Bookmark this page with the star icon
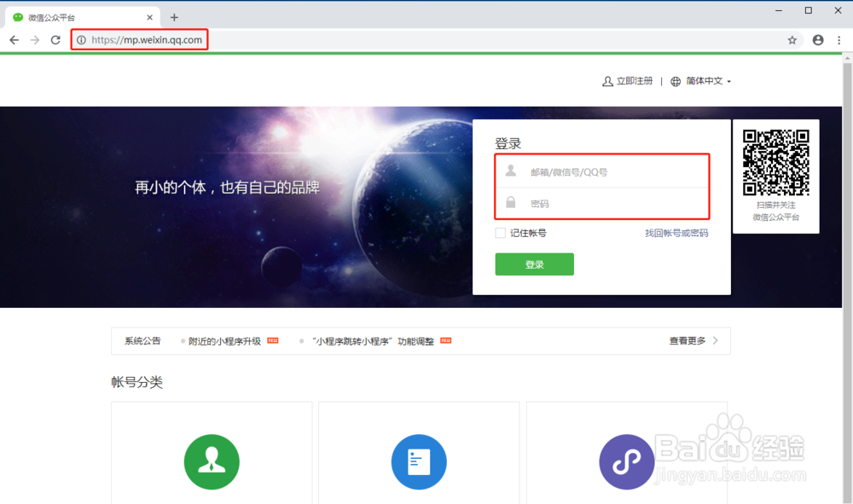Image resolution: width=853 pixels, height=504 pixels. 792,40
